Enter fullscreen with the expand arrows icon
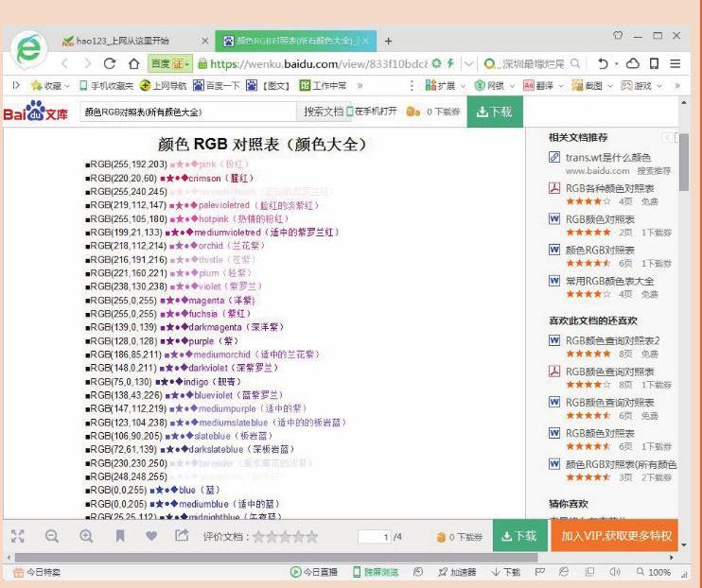 pyautogui.click(x=17, y=536)
